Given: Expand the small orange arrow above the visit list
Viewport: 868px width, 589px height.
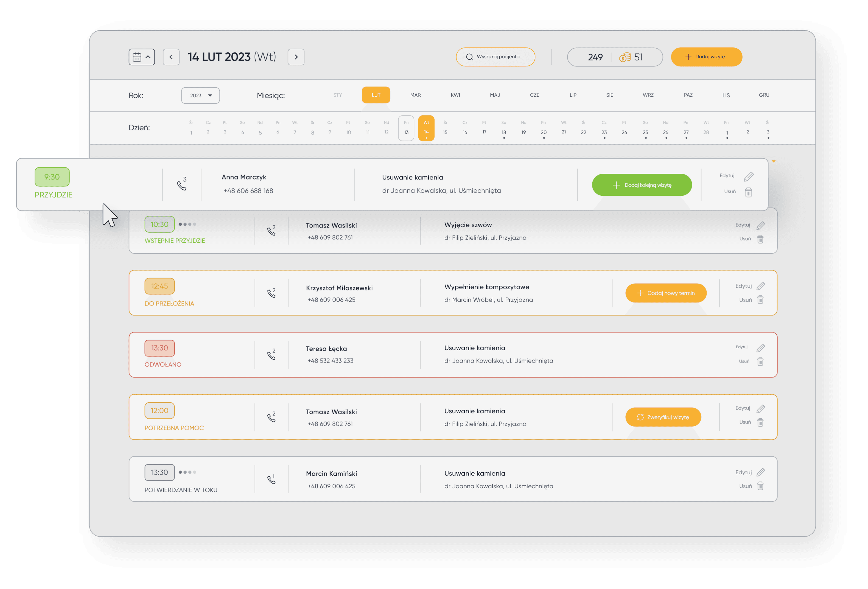Looking at the screenshot, I should [x=774, y=161].
